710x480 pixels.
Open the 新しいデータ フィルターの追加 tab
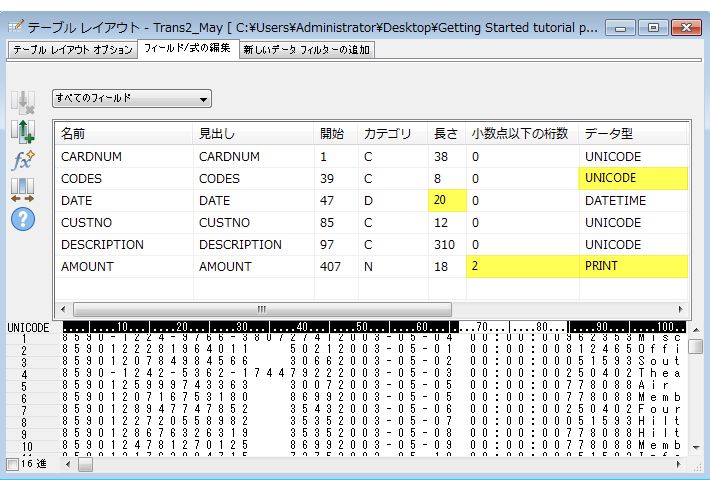pos(306,50)
